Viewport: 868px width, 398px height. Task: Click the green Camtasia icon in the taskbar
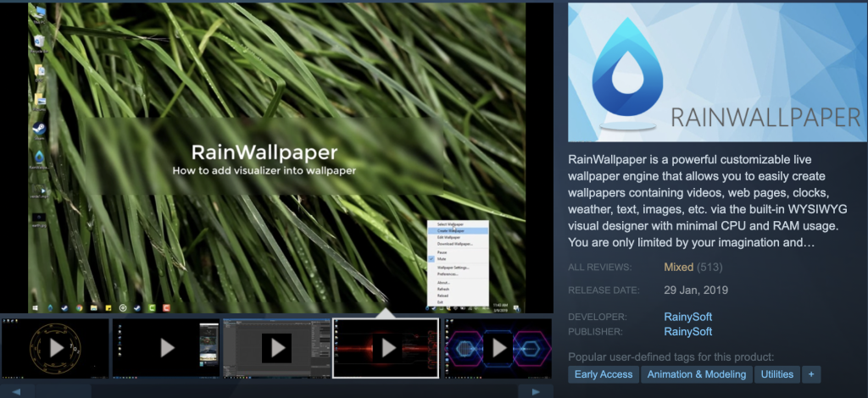[x=152, y=308]
